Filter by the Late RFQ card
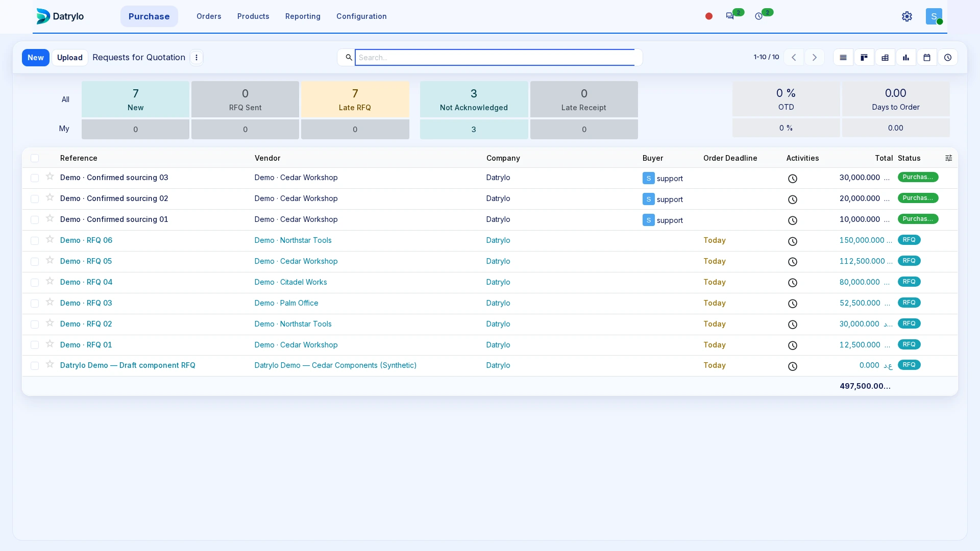This screenshot has height=551, width=980. 355,99
